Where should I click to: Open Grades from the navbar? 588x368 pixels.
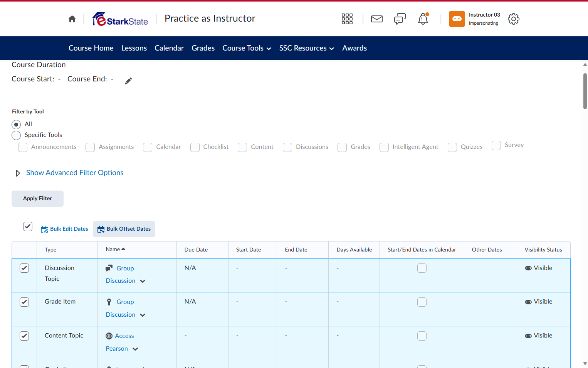(203, 48)
